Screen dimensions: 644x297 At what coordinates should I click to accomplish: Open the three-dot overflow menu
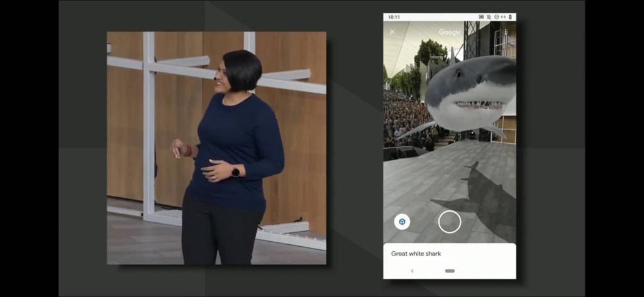coord(505,32)
